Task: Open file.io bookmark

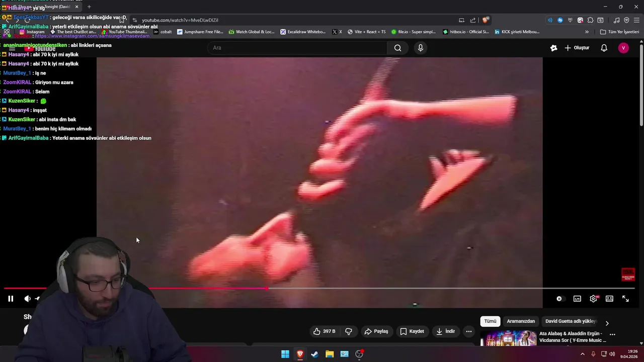Action: pyautogui.click(x=413, y=32)
